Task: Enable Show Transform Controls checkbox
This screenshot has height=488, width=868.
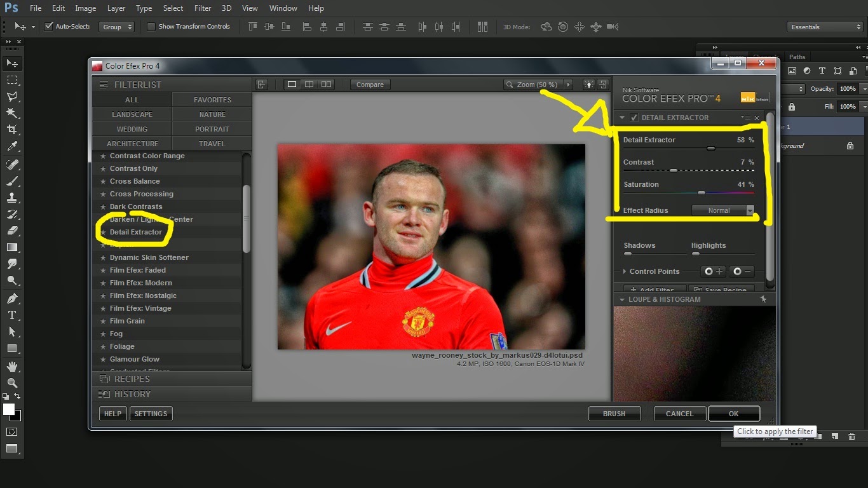Action: point(151,27)
